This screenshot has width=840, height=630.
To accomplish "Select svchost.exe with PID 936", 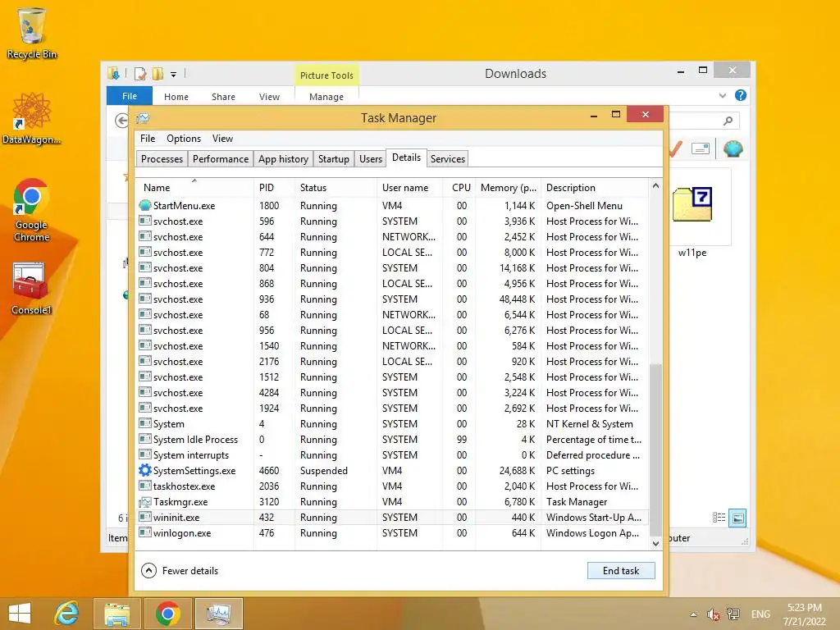I will coord(392,299).
